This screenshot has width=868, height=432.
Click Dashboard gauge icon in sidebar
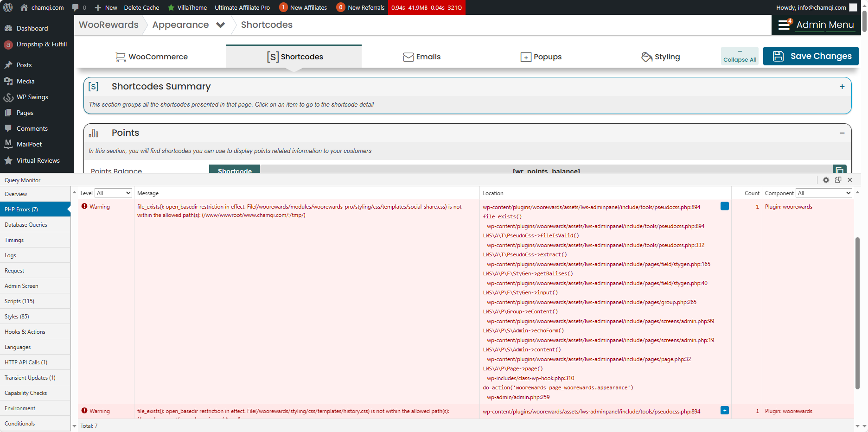click(8, 28)
